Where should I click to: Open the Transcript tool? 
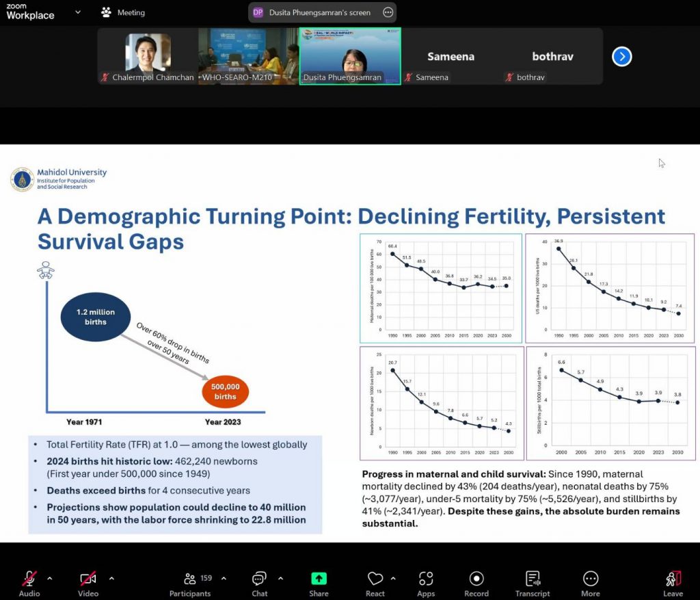click(533, 579)
